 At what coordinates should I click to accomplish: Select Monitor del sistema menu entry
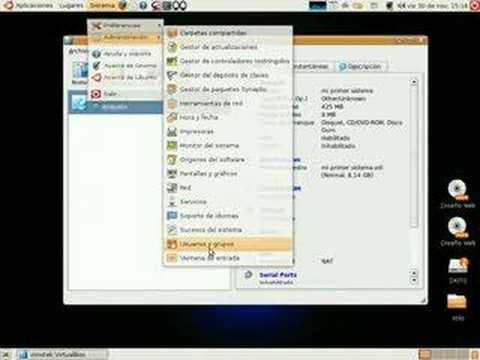point(228,145)
